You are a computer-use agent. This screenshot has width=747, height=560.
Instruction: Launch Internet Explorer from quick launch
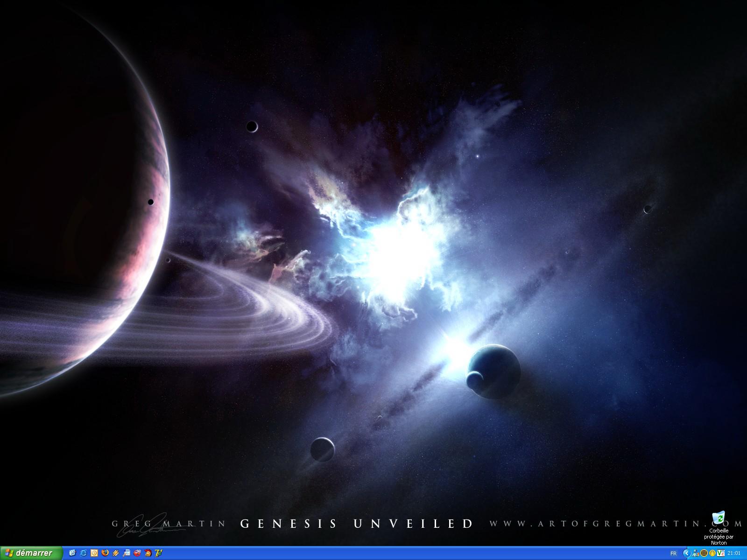tap(84, 553)
